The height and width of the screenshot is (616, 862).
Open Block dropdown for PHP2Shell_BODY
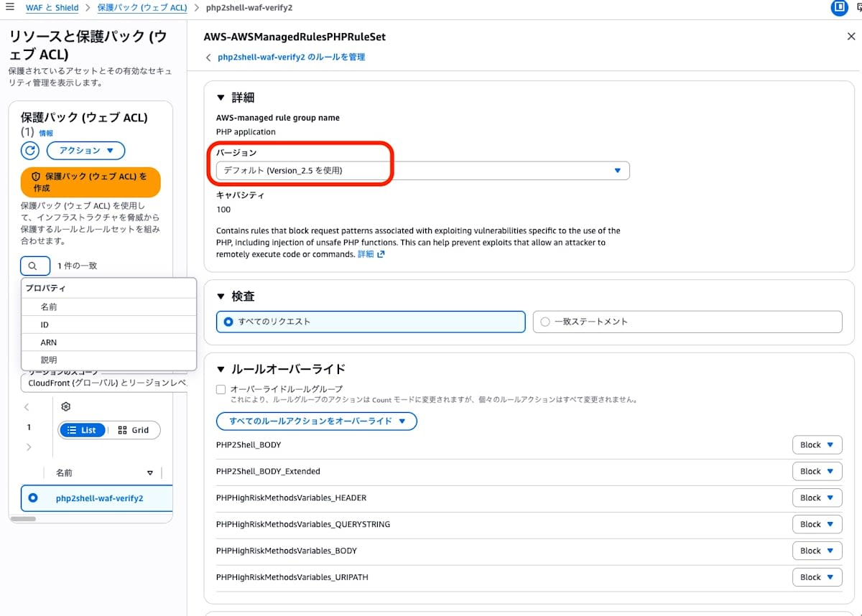click(817, 445)
